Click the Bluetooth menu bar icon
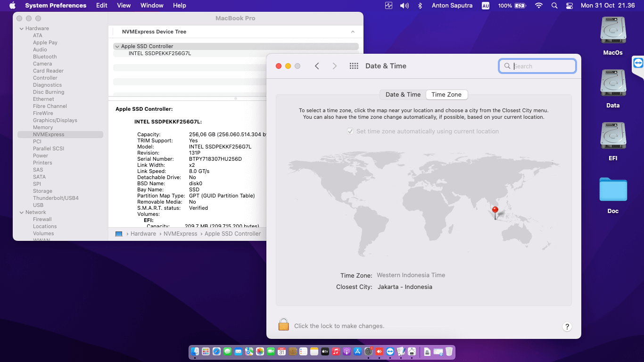 point(420,6)
